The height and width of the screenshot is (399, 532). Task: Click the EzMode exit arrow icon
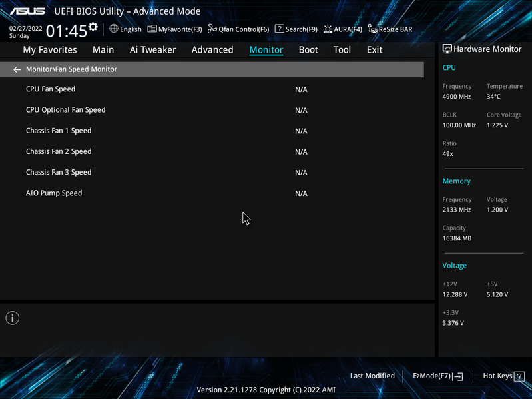click(x=457, y=376)
